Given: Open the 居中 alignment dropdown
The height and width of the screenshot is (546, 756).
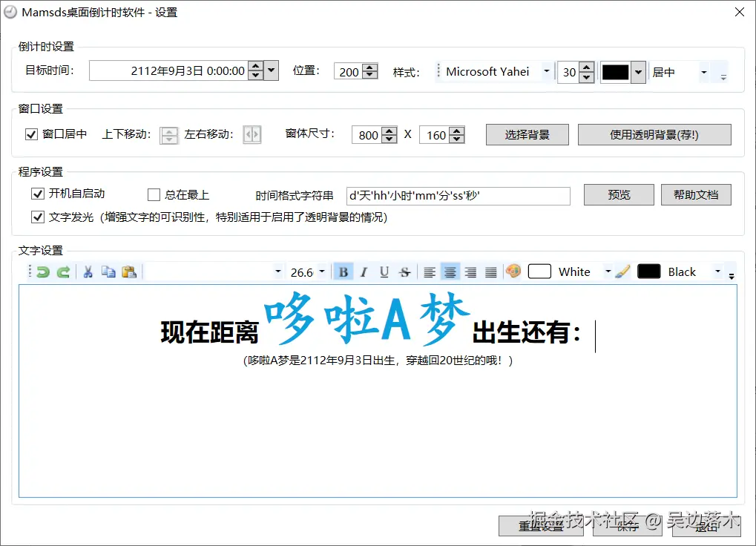Looking at the screenshot, I should (x=704, y=72).
